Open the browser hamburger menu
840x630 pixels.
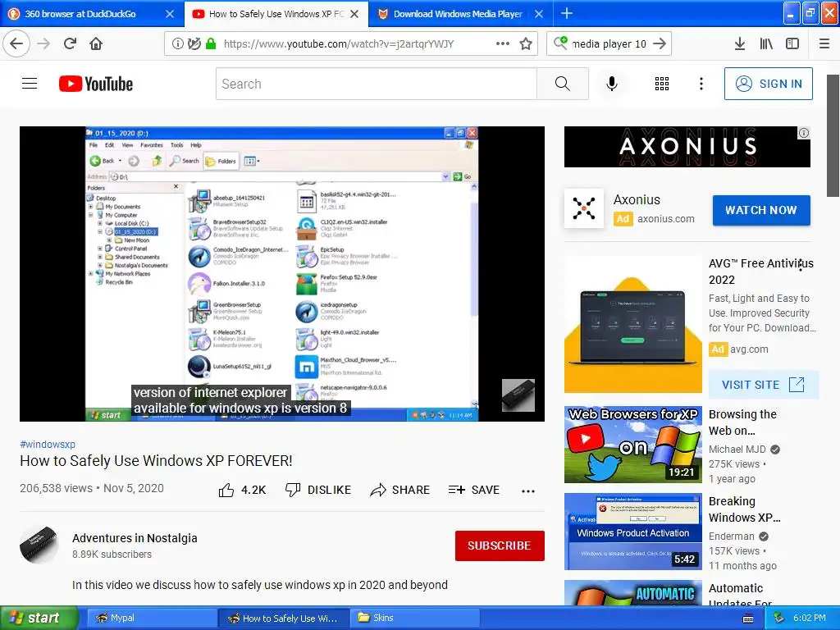[824, 43]
